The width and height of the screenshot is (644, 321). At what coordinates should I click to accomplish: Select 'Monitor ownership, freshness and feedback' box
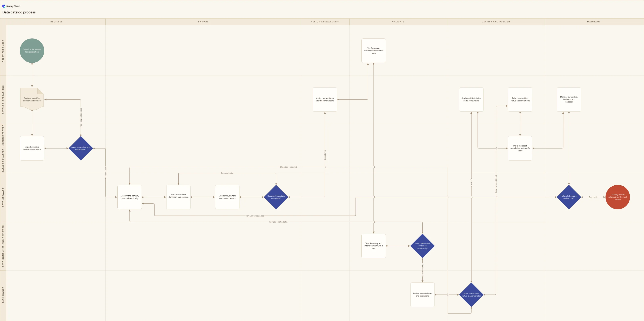[569, 99]
